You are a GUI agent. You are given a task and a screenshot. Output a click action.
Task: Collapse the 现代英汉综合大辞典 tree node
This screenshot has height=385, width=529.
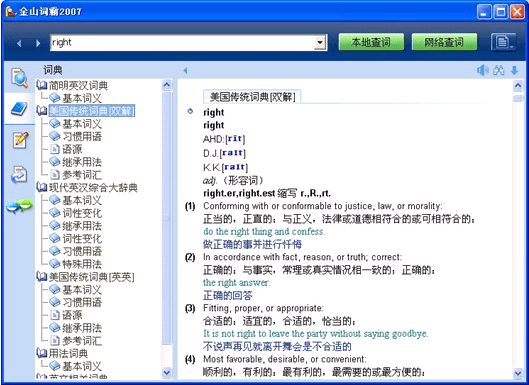point(41,188)
